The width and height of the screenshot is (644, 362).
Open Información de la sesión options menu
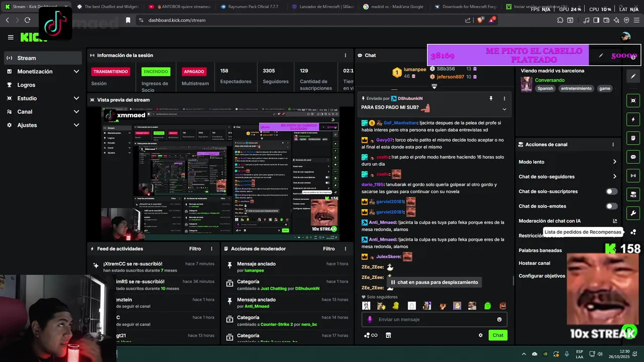[x=345, y=55]
